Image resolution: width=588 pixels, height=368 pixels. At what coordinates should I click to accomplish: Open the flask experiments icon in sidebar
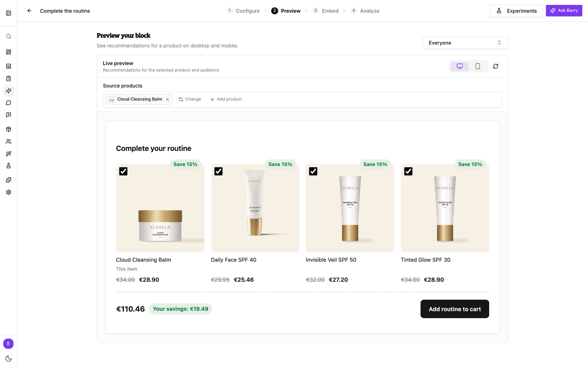tap(8, 166)
